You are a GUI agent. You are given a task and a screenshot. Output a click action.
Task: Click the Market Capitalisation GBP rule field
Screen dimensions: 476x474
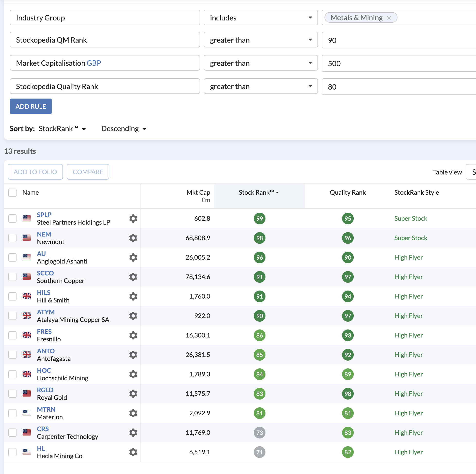(x=105, y=63)
